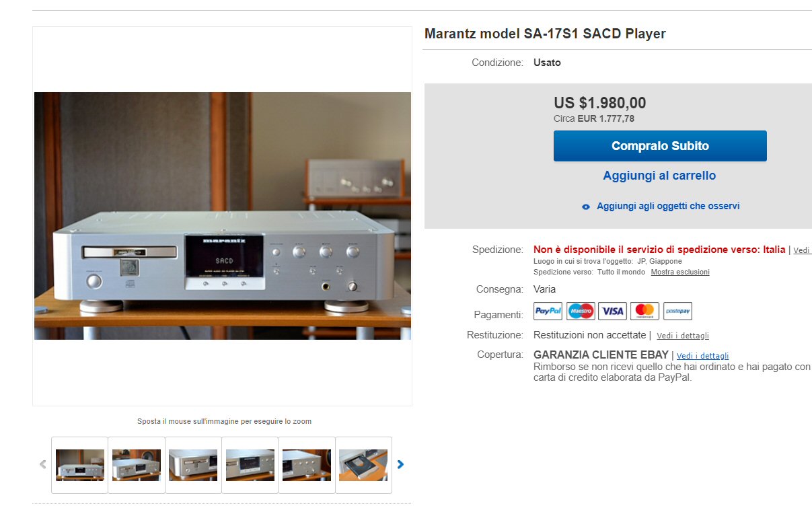Open Vedi i dettagli for Restituzione

click(x=683, y=336)
